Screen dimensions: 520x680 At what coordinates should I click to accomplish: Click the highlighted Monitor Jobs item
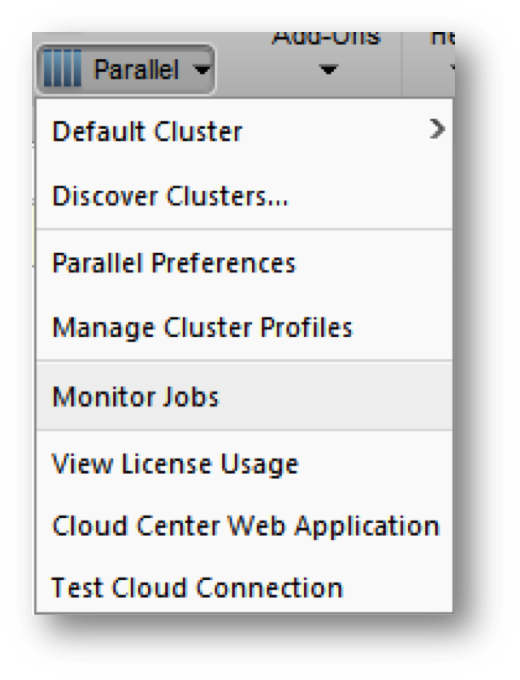coord(244,396)
